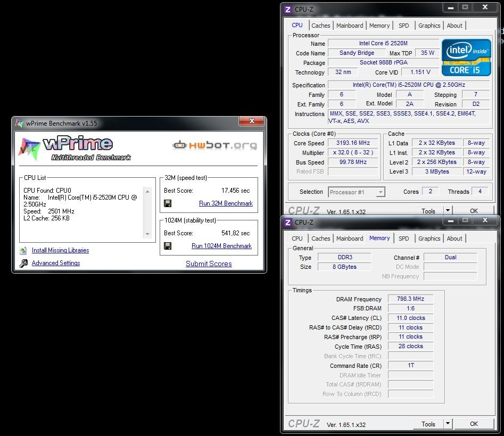Minimize the upper CPU-Z window

pos(450,7)
